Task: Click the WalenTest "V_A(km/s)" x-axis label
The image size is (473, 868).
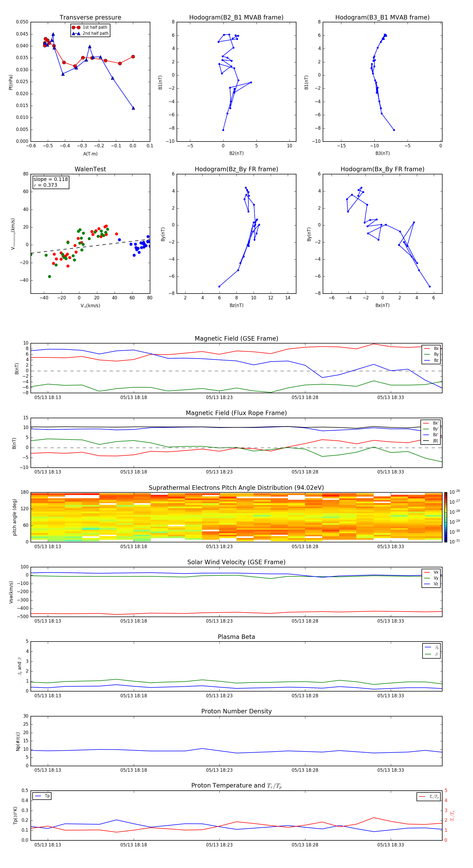Action: pos(90,306)
